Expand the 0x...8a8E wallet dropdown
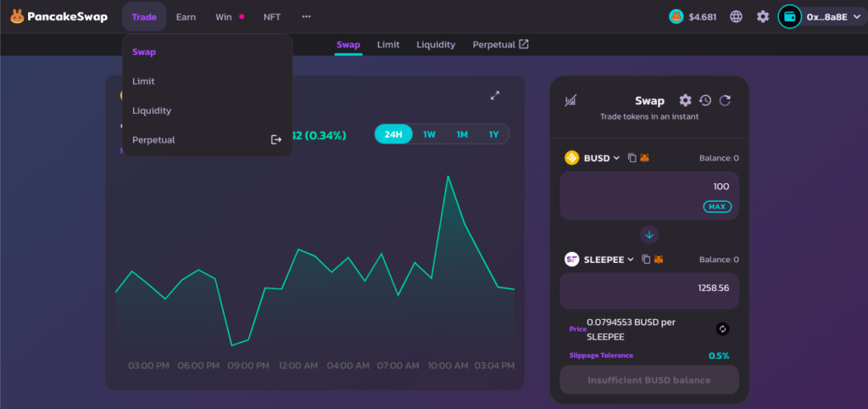 (x=832, y=17)
